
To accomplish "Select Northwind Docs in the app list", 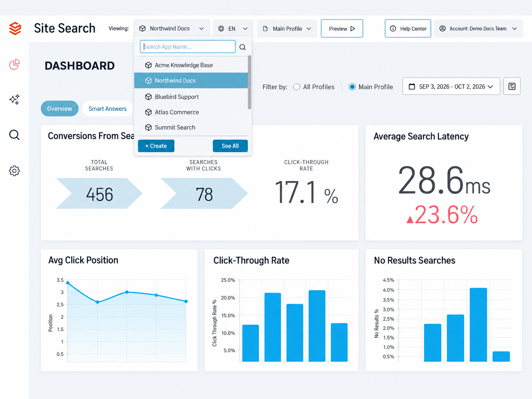I will point(191,80).
